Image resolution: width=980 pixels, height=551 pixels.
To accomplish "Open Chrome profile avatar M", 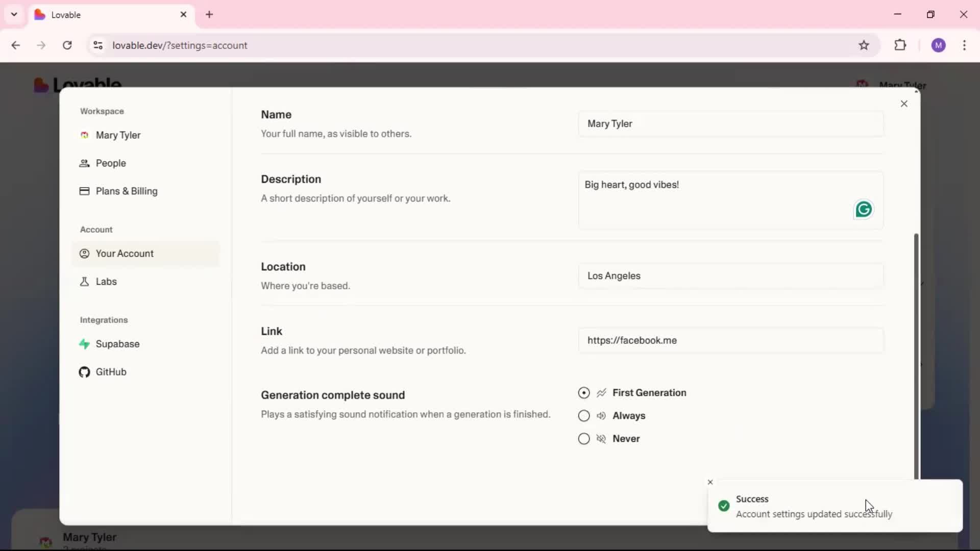I will 938,45.
